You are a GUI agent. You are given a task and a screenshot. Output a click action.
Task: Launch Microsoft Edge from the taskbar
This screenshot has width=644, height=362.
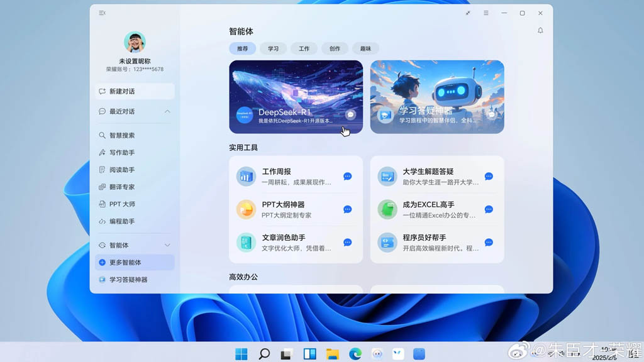(x=355, y=354)
